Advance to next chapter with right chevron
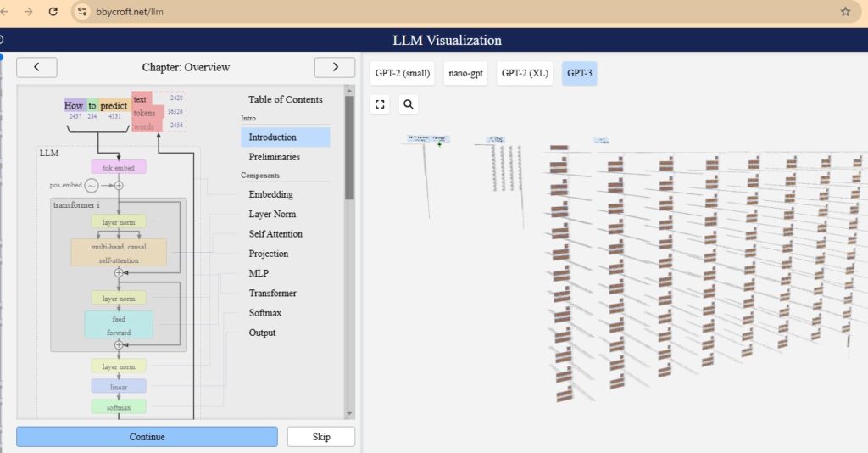Viewport: 868px width, 453px height. tap(334, 67)
